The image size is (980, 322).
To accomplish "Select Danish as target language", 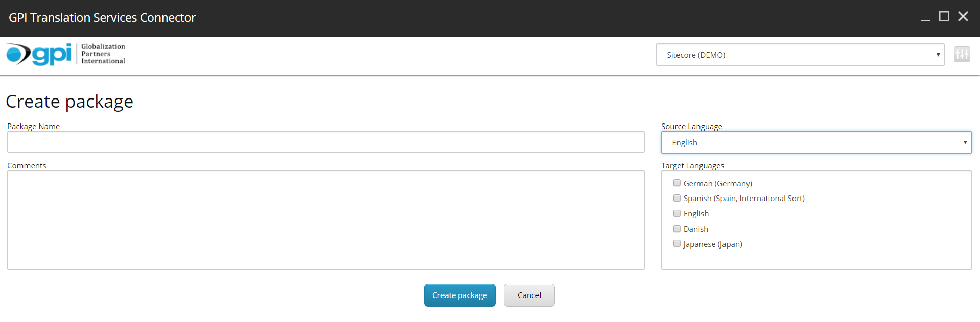I will tap(677, 229).
